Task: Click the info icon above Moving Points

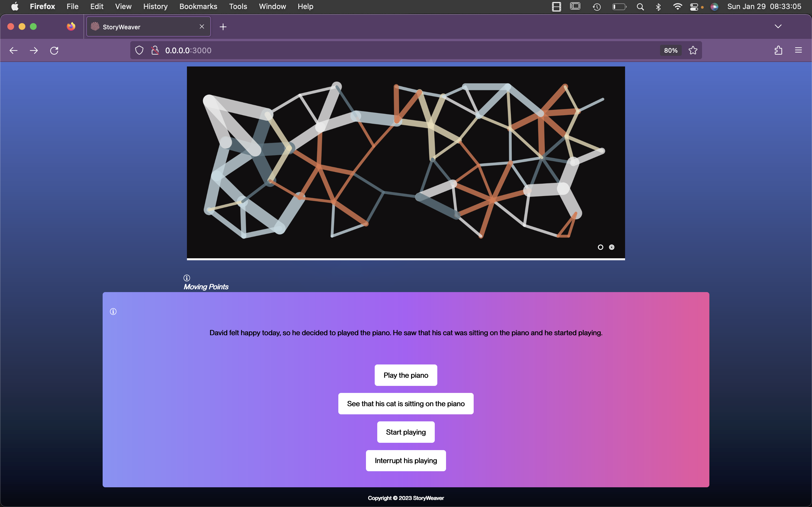Action: point(187,278)
